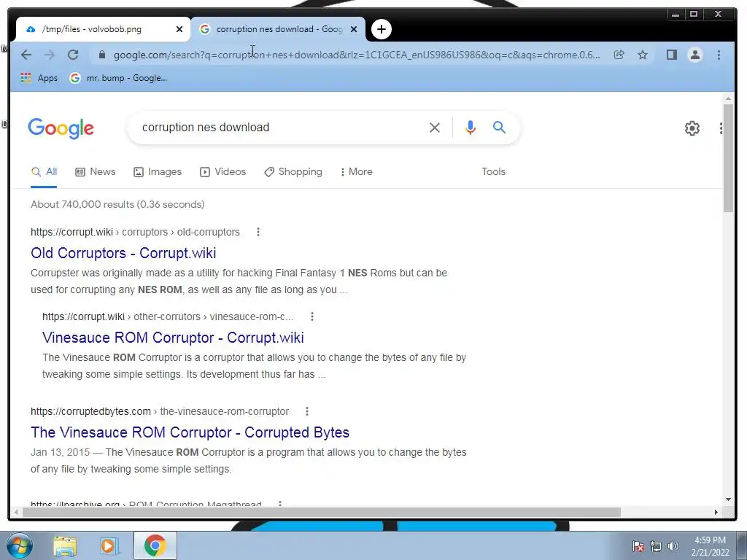Open the Chrome three-dot menu
This screenshot has height=560, width=747.
[719, 55]
